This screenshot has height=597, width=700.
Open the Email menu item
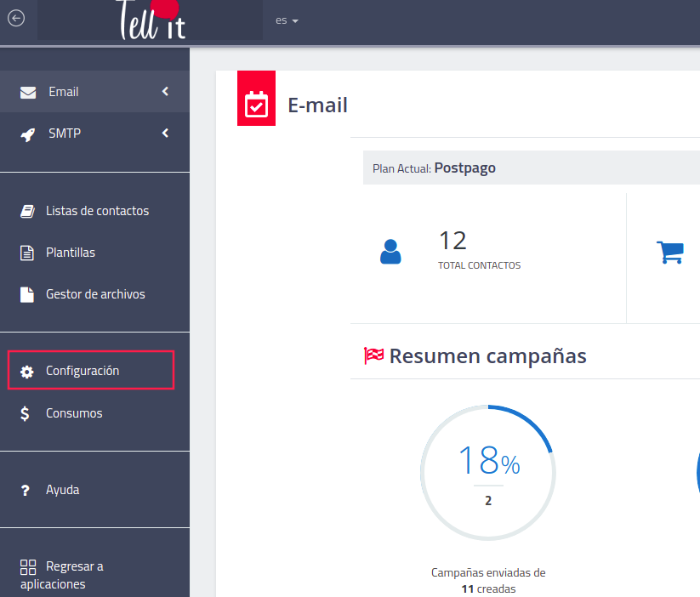click(94, 92)
